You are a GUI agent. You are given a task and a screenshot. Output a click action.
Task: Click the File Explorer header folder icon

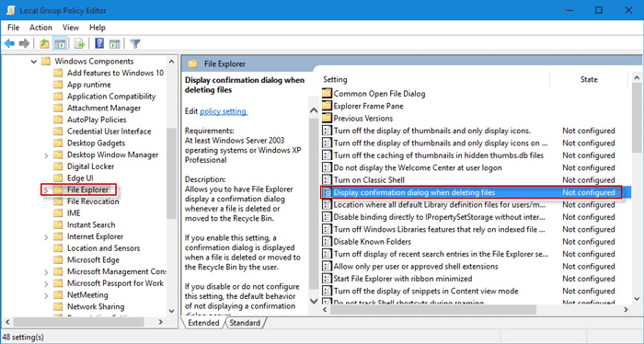point(192,63)
